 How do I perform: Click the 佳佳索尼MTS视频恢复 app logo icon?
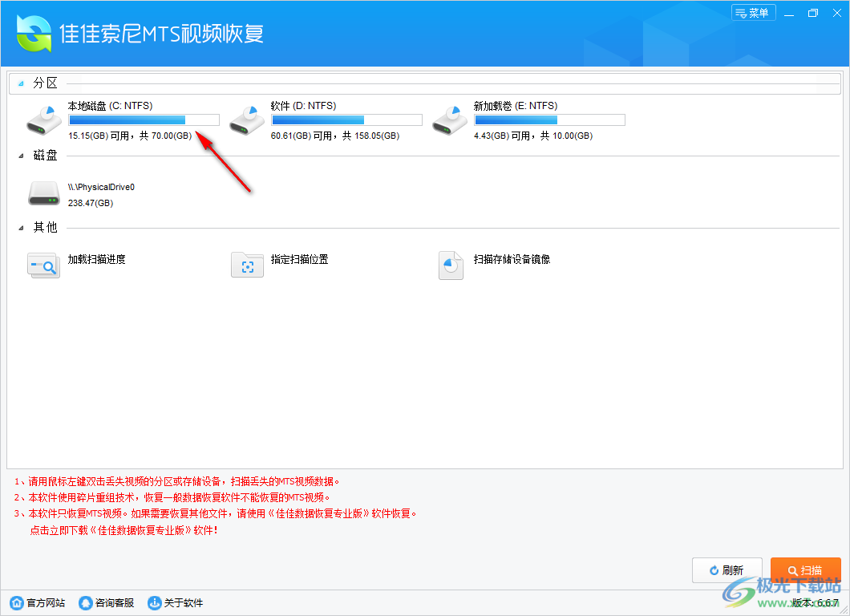pyautogui.click(x=34, y=34)
